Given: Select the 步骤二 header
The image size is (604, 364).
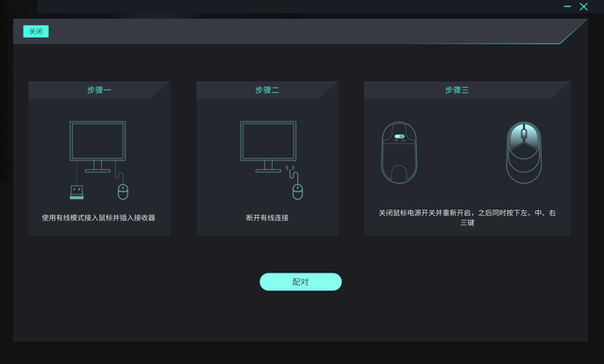Looking at the screenshot, I should [x=267, y=91].
